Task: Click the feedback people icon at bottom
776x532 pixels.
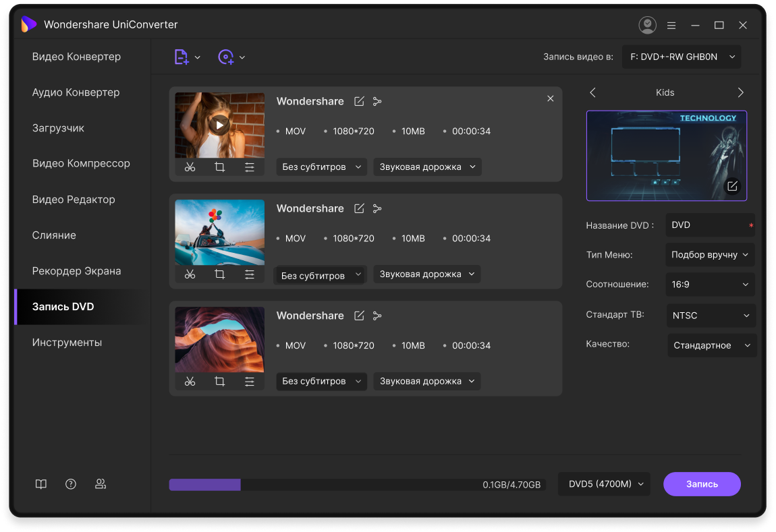Action: pos(101,484)
